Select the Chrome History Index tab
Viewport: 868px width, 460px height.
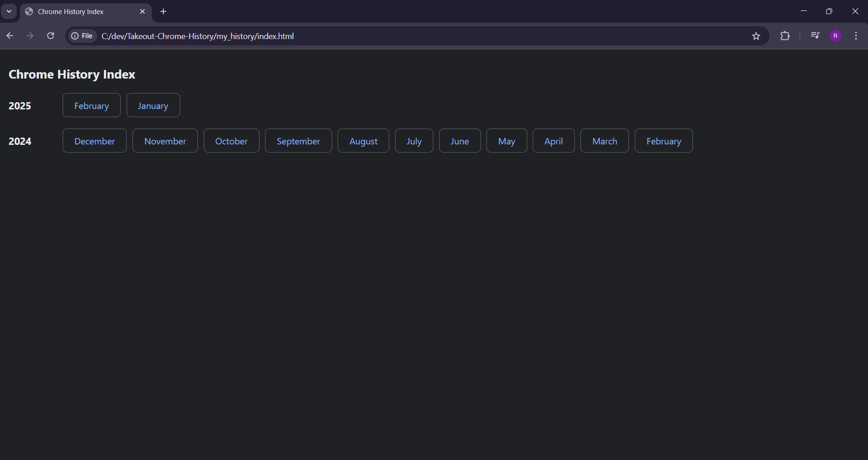(x=86, y=11)
